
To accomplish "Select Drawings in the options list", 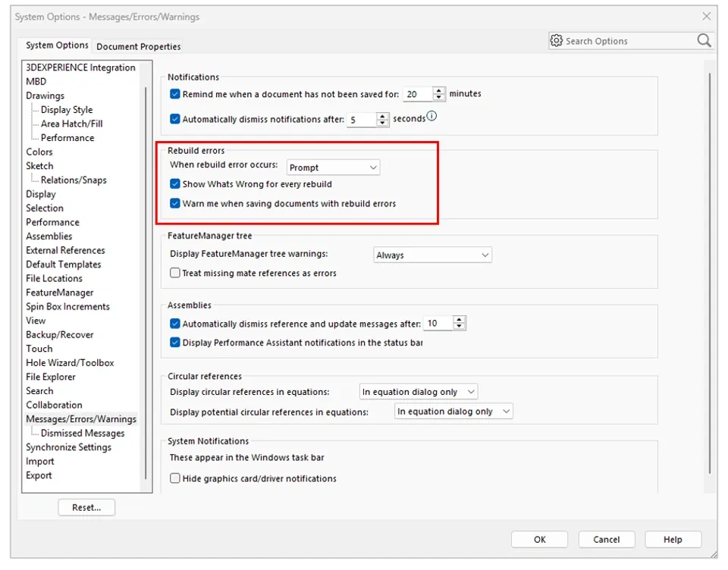I will [45, 96].
